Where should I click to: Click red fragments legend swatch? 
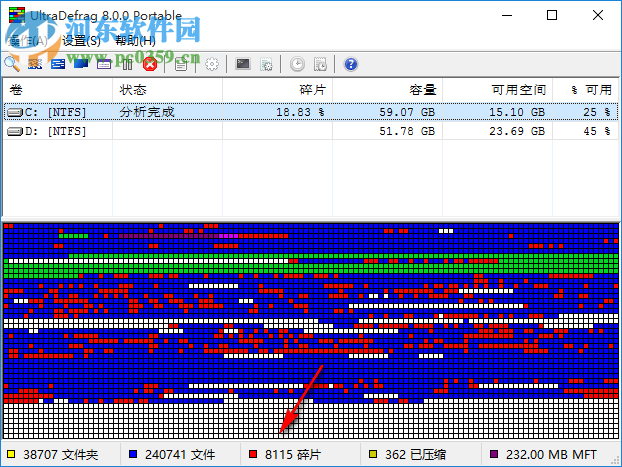pyautogui.click(x=253, y=454)
